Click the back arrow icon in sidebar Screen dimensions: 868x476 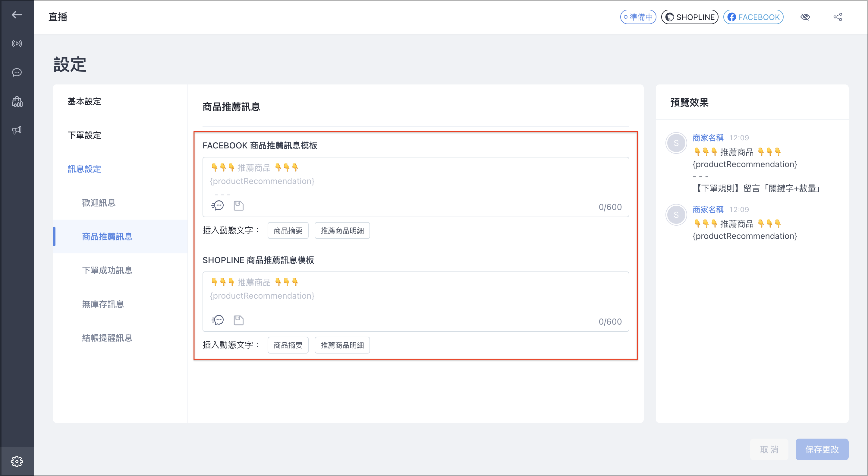pos(17,14)
